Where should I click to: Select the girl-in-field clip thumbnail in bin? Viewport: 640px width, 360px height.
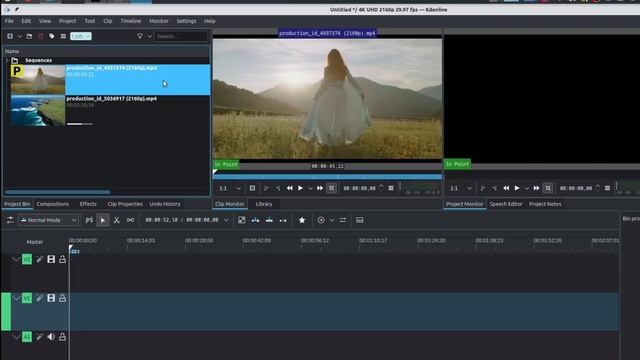coord(38,80)
